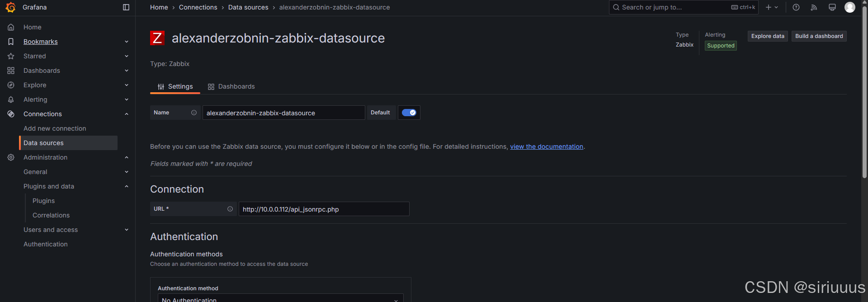Click the Type: Zabbix subtitle text

tap(170, 64)
